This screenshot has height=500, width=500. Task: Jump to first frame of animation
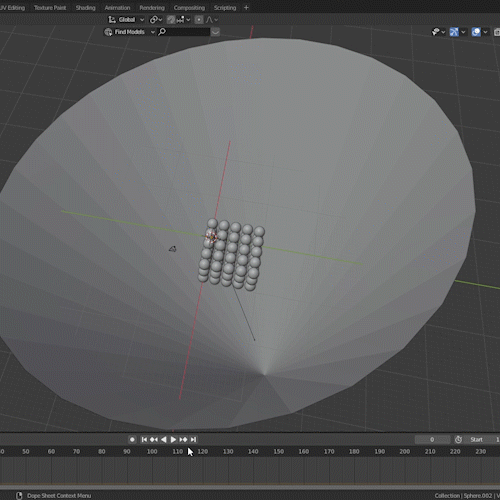coord(144,440)
